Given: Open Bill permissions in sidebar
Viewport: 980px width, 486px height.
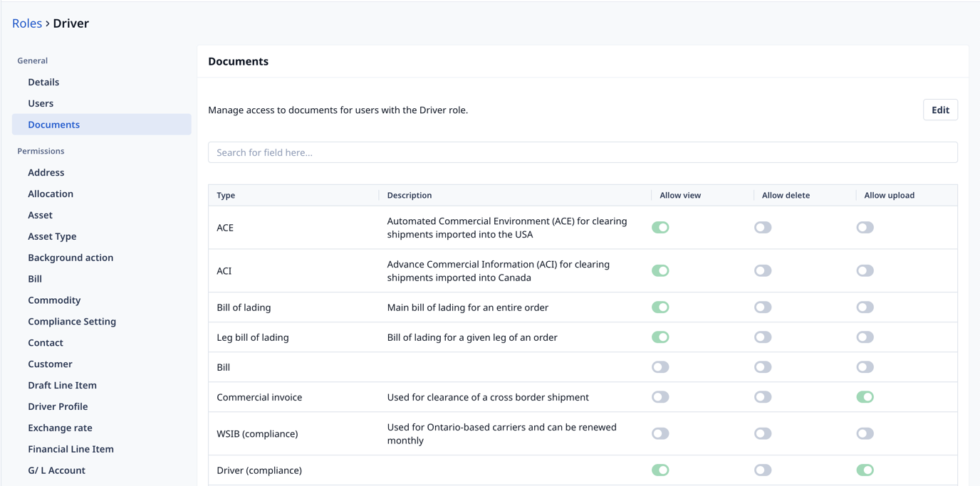Looking at the screenshot, I should (x=102, y=279).
